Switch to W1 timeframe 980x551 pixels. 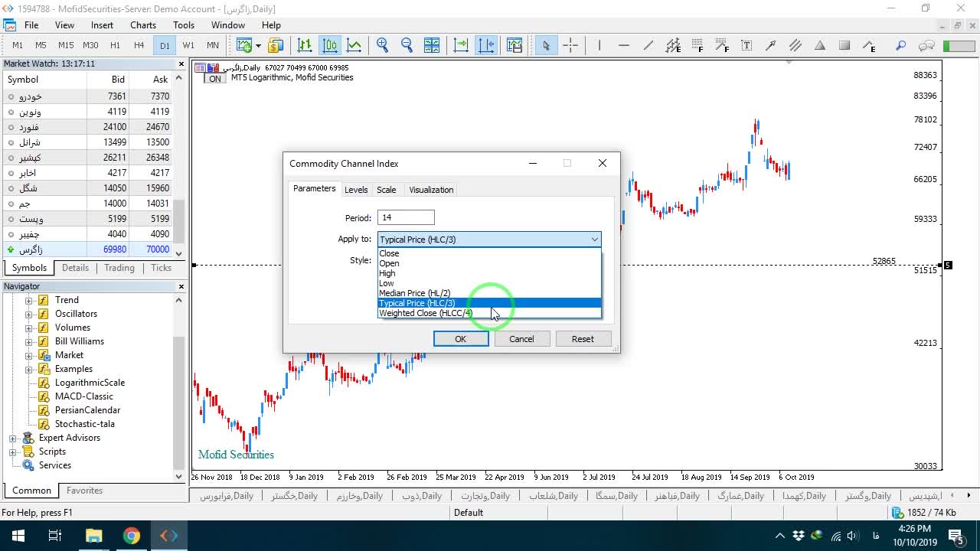coord(188,45)
